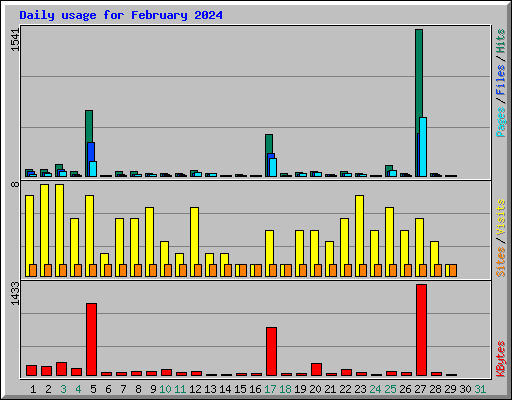Select the day 10 label on the axis
The image size is (512, 400).
(165, 389)
